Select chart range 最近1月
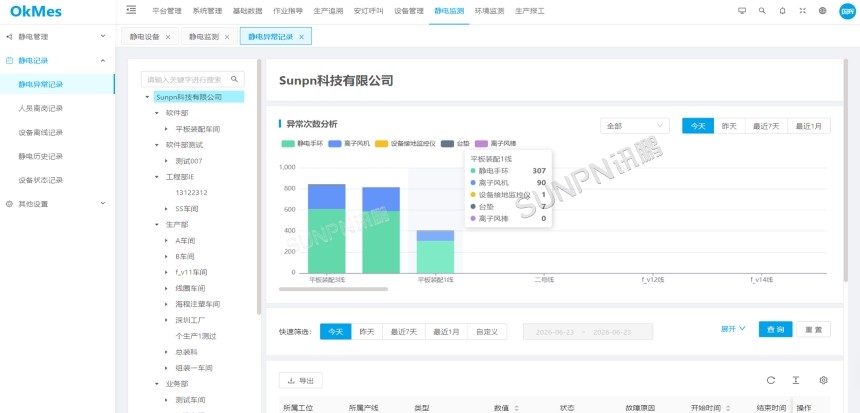 [x=809, y=126]
